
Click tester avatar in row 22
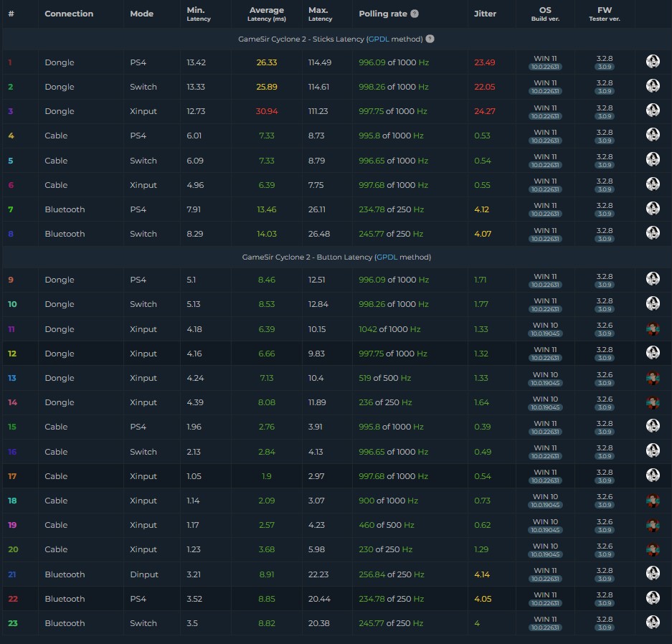click(x=653, y=597)
